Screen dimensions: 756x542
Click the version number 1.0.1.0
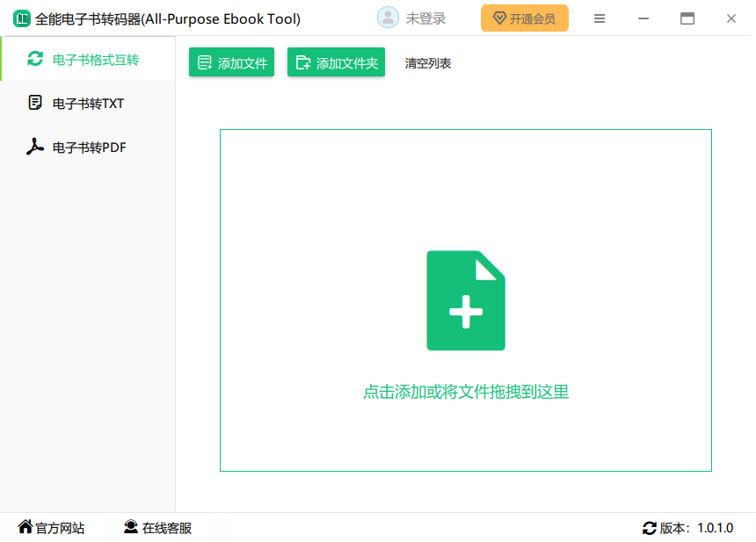[x=715, y=528]
